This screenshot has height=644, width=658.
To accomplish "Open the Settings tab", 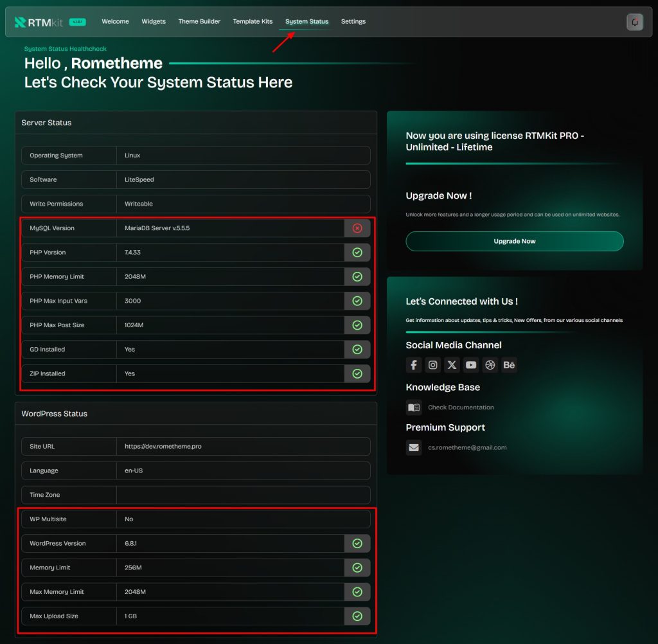I will coord(353,21).
